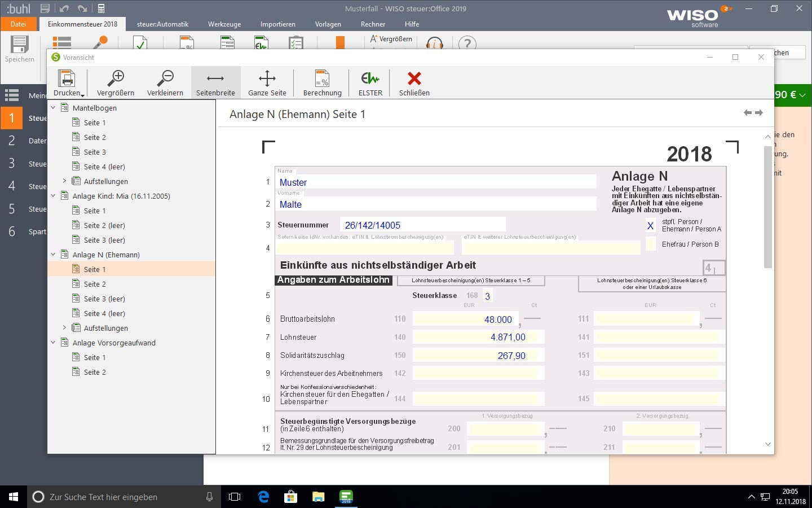This screenshot has height=508, width=812.
Task: Collapse Anlage Vorsorgeaufwand node
Action: tap(54, 343)
